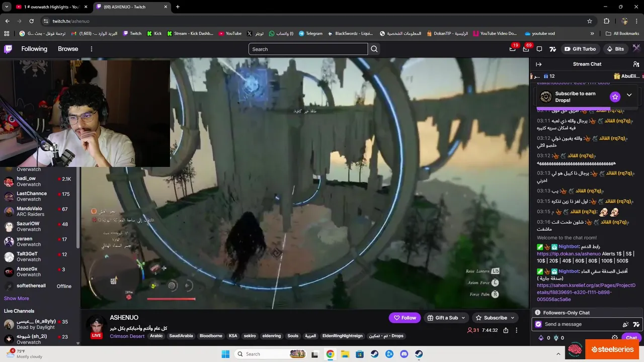Open the emote picker in chat box
Image resolution: width=644 pixels, height=362 pixels.
tap(626, 324)
